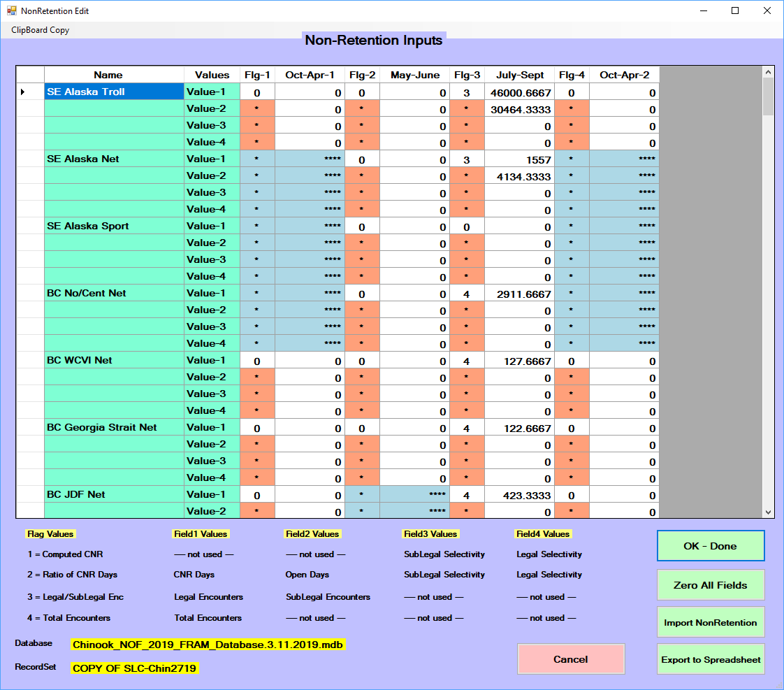The width and height of the screenshot is (784, 690).
Task: Open the ClipBoard Copy menu
Action: [41, 30]
